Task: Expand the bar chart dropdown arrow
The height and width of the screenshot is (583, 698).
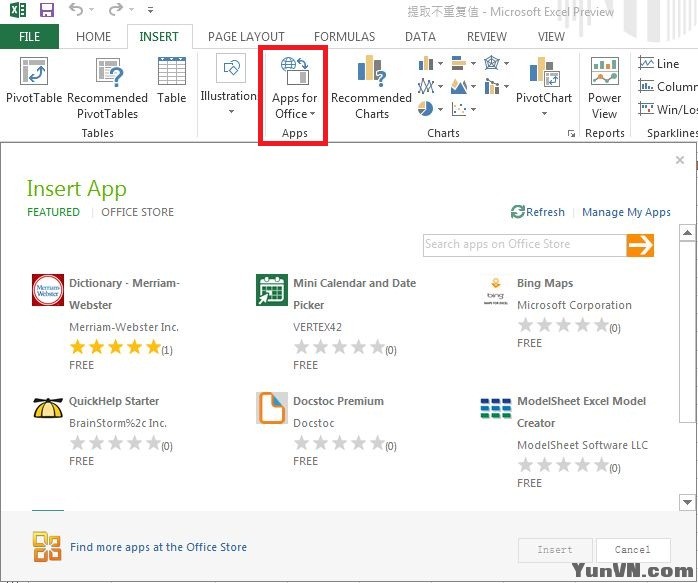Action: coord(473,64)
